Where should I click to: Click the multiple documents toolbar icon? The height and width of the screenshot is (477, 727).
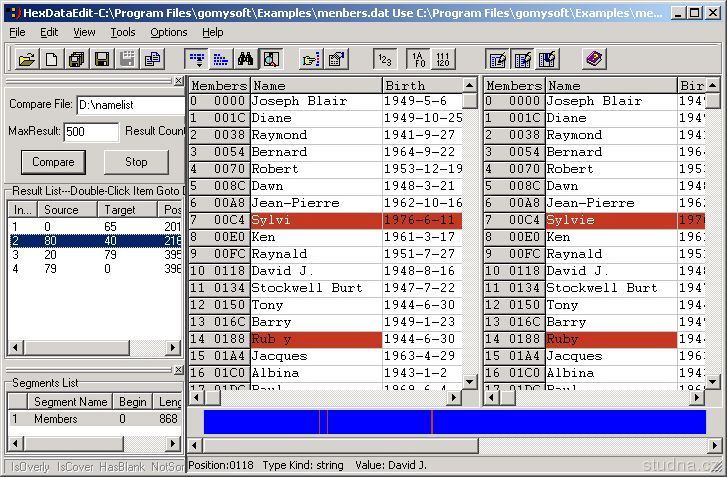[x=77, y=59]
